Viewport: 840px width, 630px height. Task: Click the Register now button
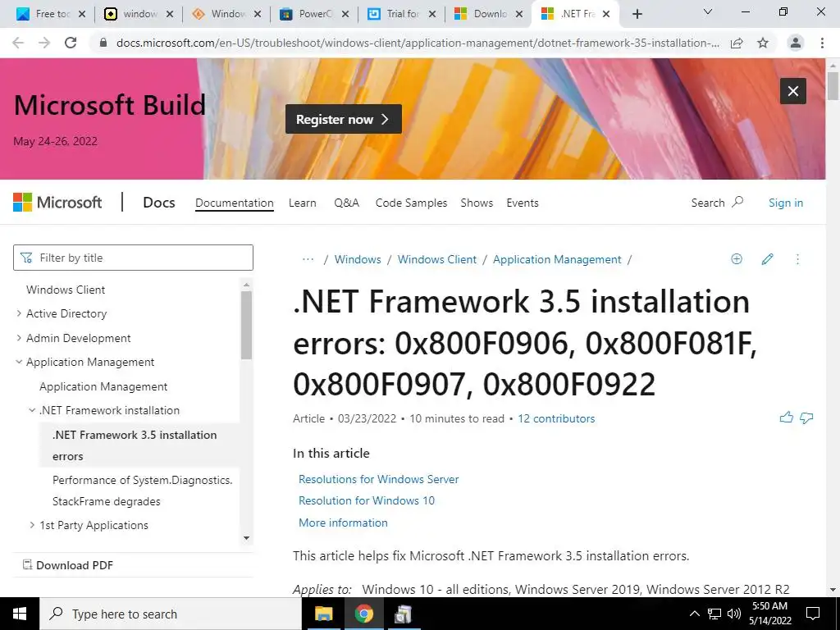344,119
